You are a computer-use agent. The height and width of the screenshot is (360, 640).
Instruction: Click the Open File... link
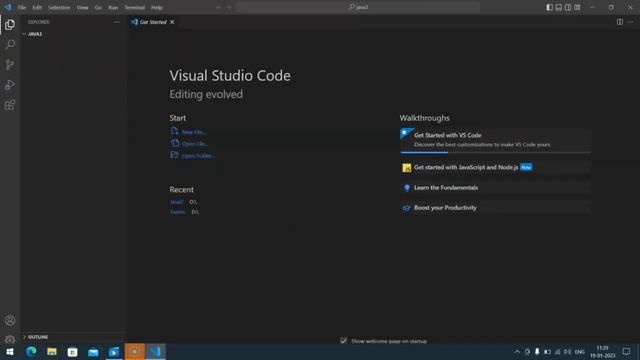click(x=195, y=144)
